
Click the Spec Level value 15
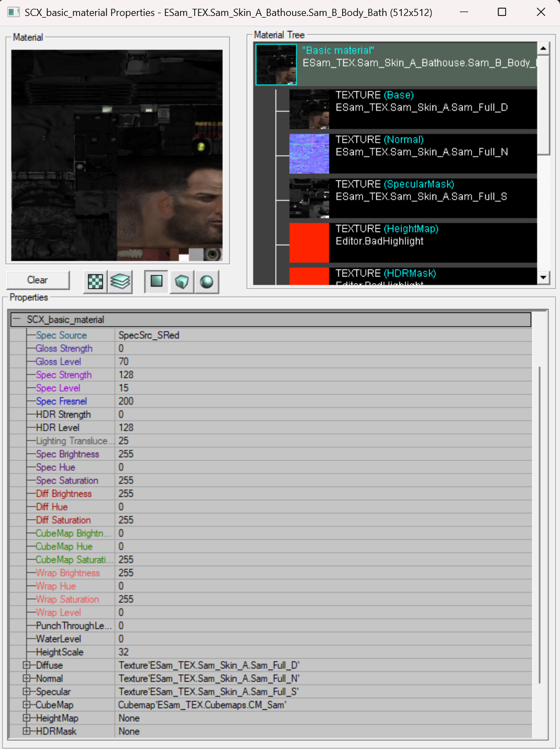click(x=323, y=388)
